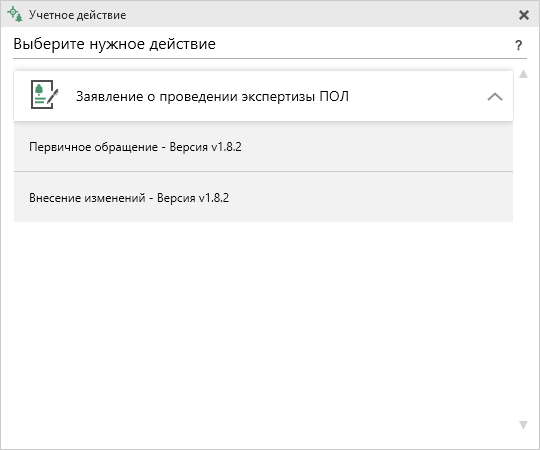Collapse the section using the up chevron

495,97
